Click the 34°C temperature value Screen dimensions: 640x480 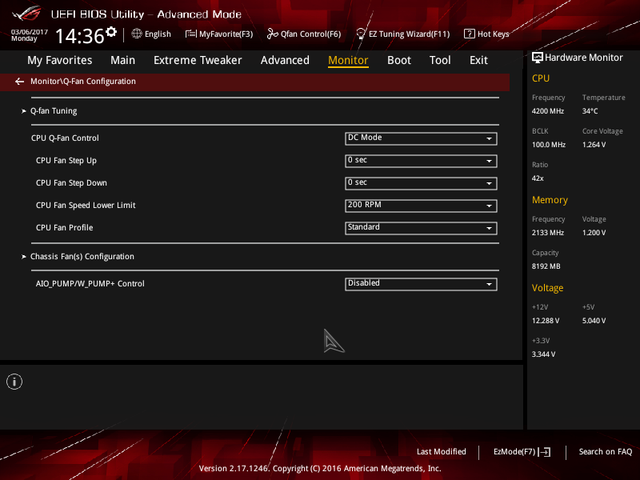[x=590, y=111]
